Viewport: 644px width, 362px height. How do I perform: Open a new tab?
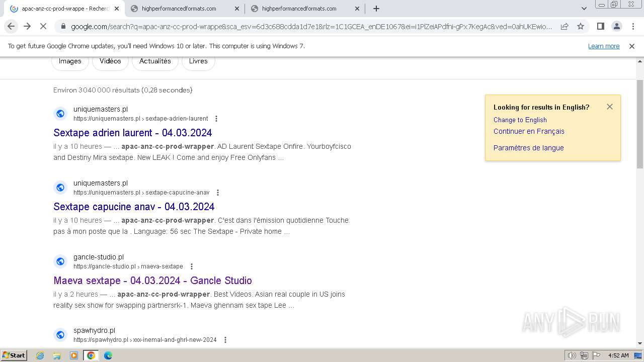376,9
